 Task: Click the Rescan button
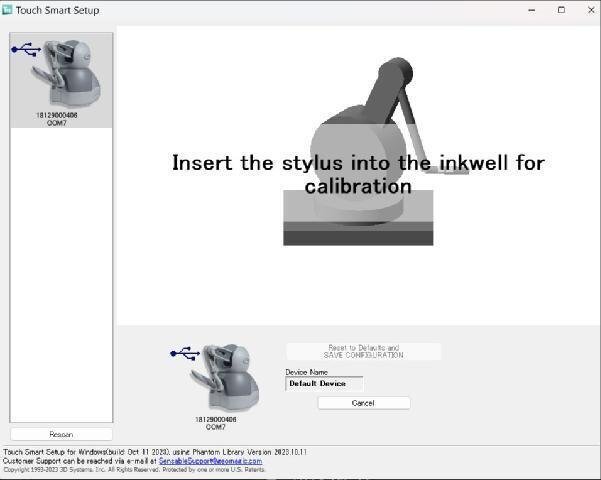(x=61, y=434)
